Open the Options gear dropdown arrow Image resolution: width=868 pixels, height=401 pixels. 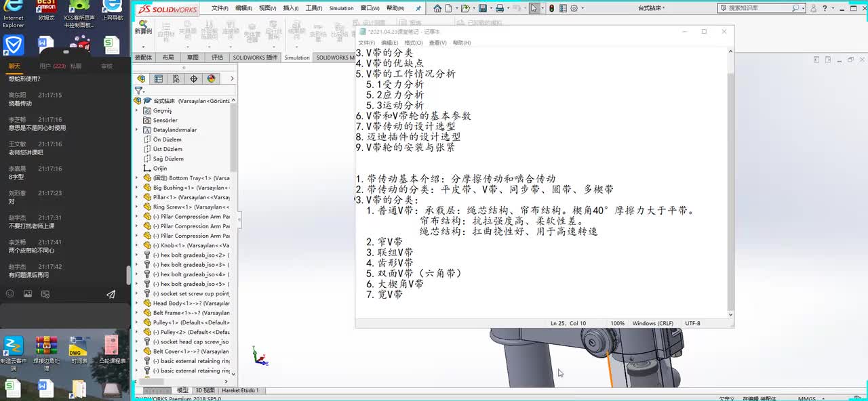[582, 9]
